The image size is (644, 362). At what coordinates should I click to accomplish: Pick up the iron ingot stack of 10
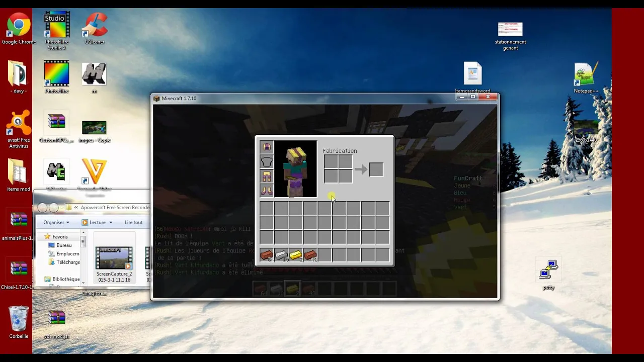point(281,255)
